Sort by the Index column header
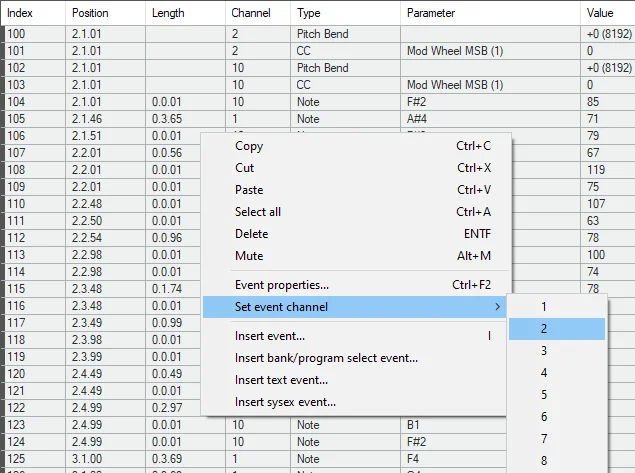The image size is (635, 473). tap(33, 13)
